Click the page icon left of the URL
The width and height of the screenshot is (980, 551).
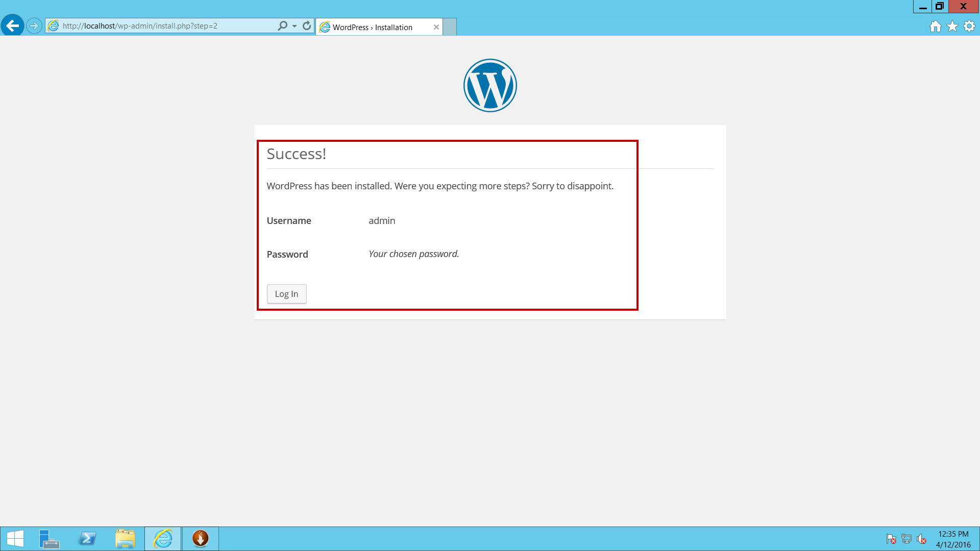pos(54,26)
